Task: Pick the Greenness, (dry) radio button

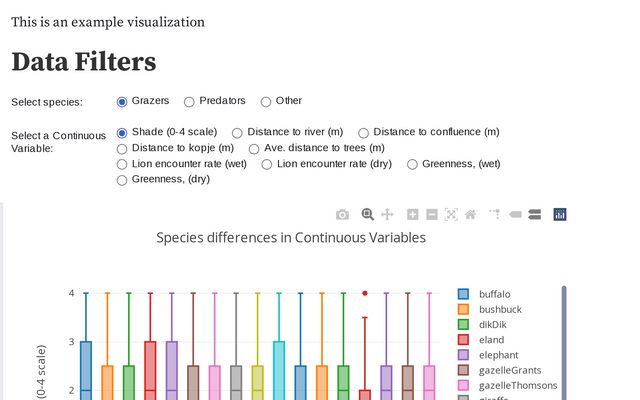Action: (123, 180)
